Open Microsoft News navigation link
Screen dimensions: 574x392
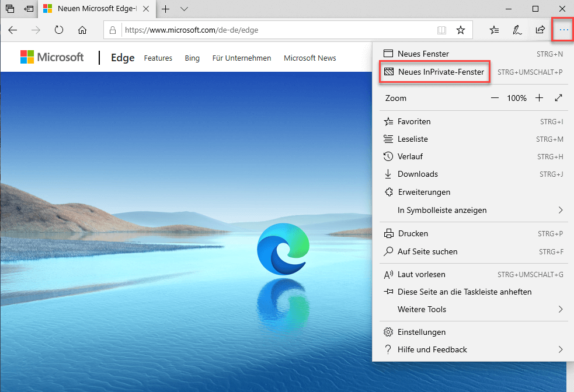tap(309, 58)
